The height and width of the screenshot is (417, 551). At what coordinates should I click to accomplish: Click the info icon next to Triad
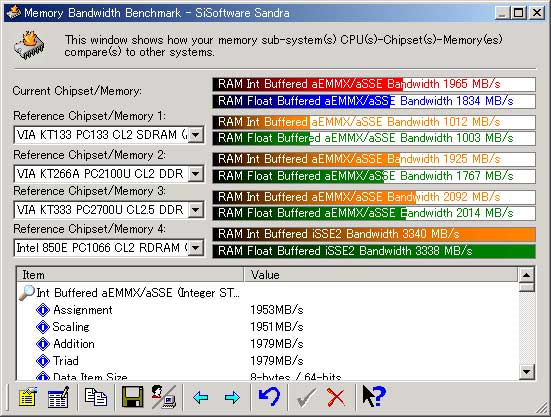click(43, 361)
